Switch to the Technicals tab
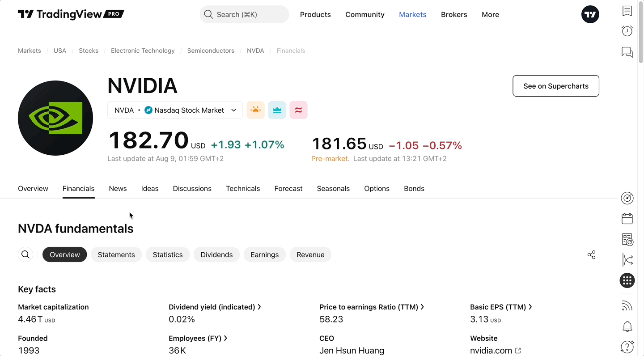The height and width of the screenshot is (356, 644). coord(243,188)
